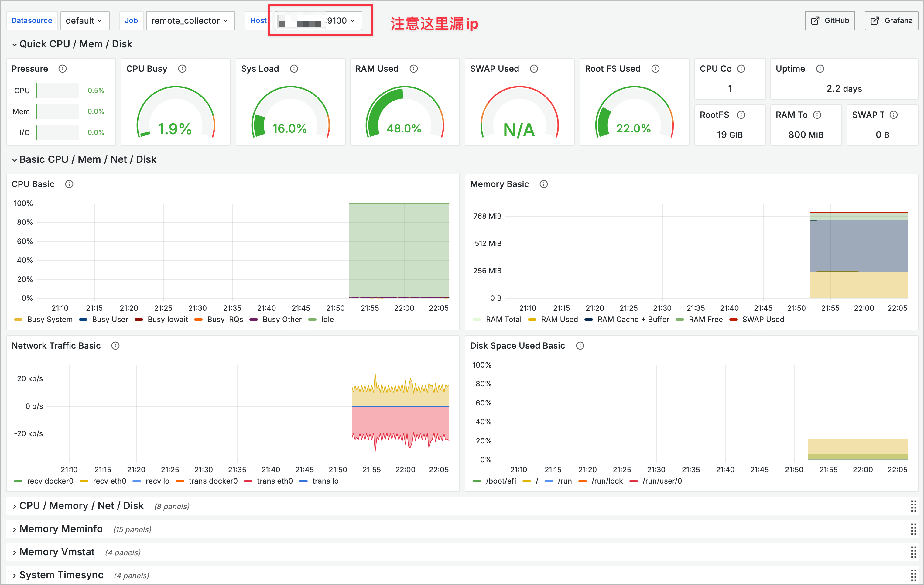Select the /run legend entry
924x585 pixels.
pos(564,481)
